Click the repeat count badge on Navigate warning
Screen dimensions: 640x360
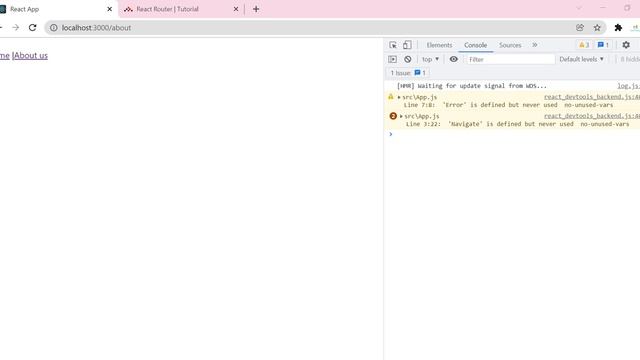[393, 116]
